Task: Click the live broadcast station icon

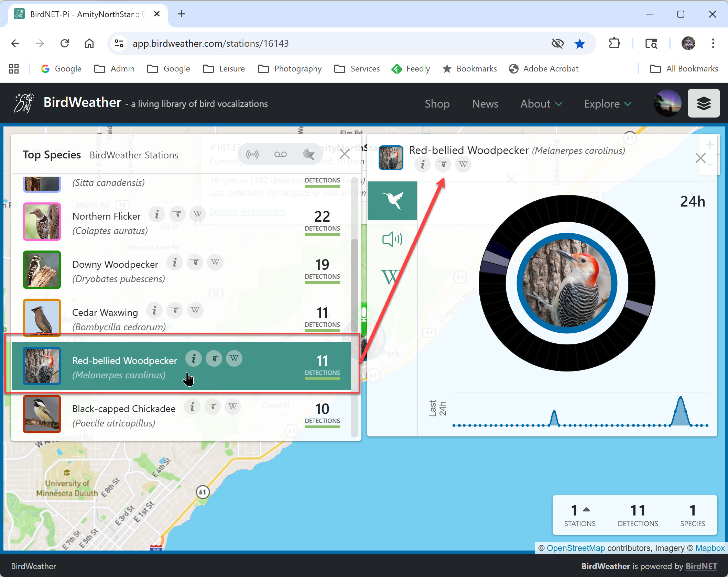Action: (252, 154)
